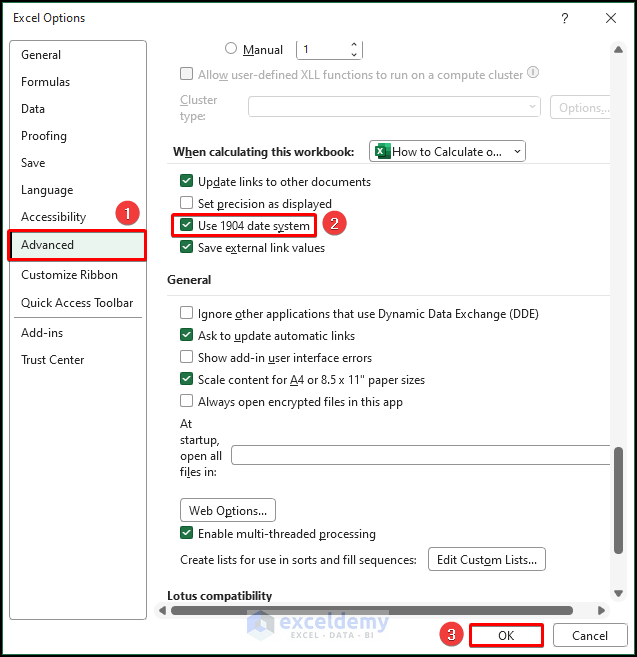637x657 pixels.
Task: Click Edit Custom Lists button
Action: pos(487,559)
